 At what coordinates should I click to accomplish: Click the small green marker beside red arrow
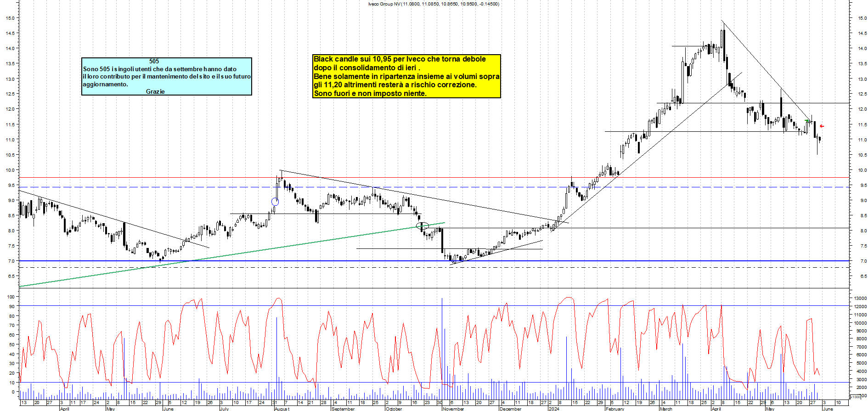[807, 121]
